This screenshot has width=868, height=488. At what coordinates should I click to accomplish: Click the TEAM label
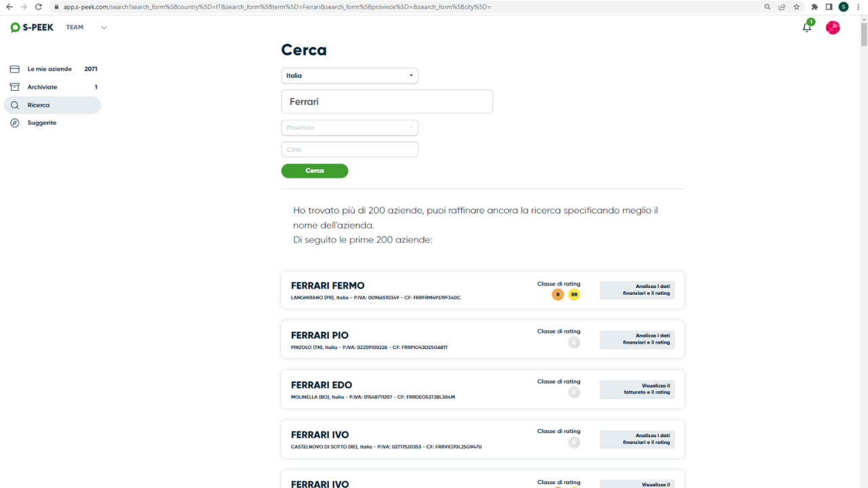[75, 28]
